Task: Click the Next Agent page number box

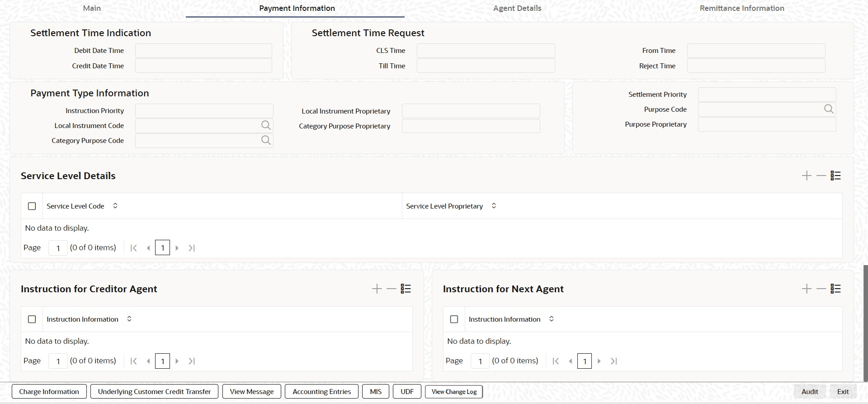Action: click(x=480, y=361)
